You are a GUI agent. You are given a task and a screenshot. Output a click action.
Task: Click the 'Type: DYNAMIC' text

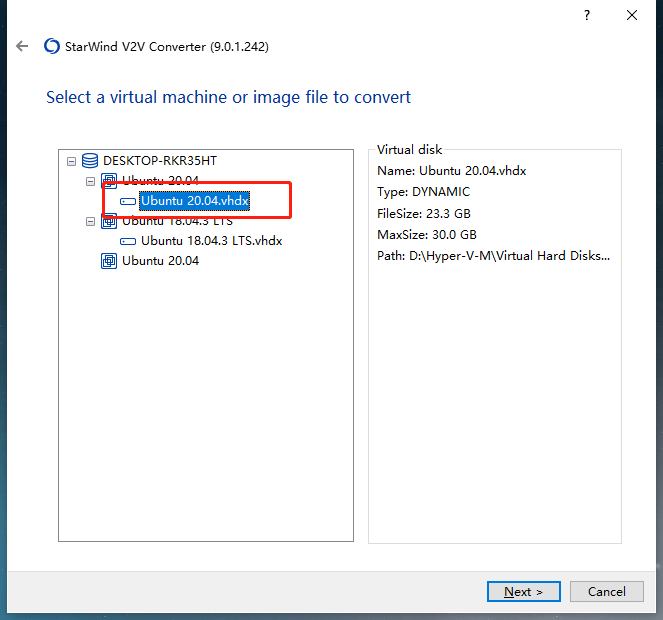coord(423,192)
